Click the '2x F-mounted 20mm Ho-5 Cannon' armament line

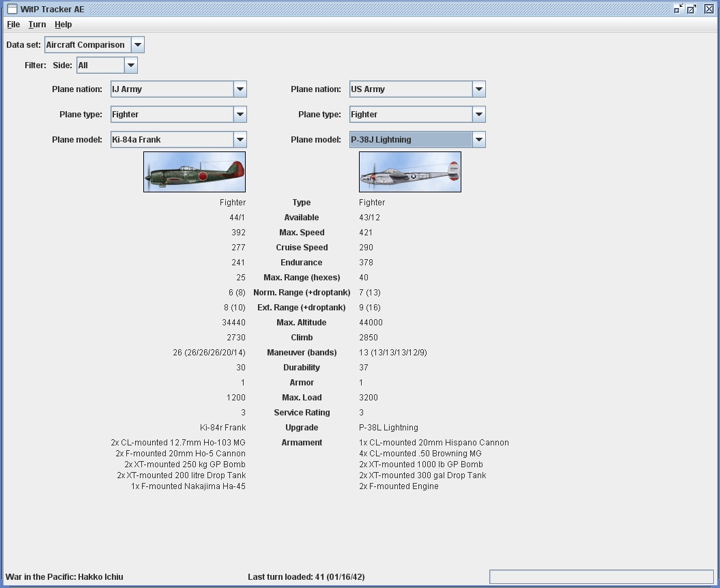pos(180,454)
